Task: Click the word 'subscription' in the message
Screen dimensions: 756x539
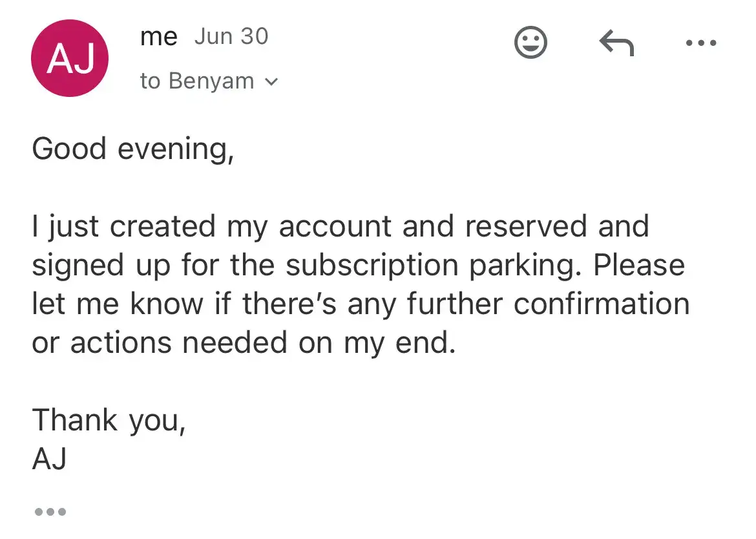Action: (372, 266)
